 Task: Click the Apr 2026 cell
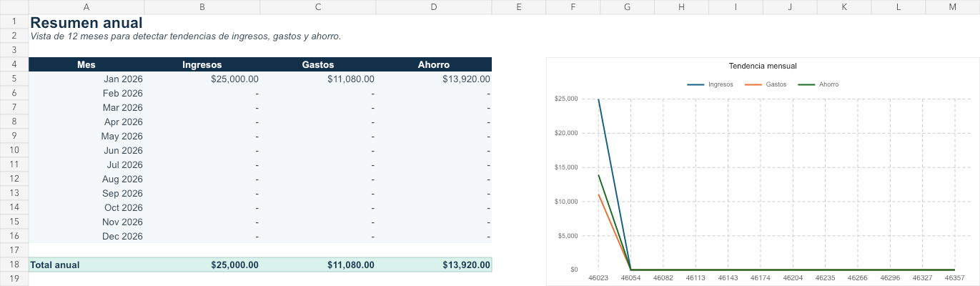86,122
